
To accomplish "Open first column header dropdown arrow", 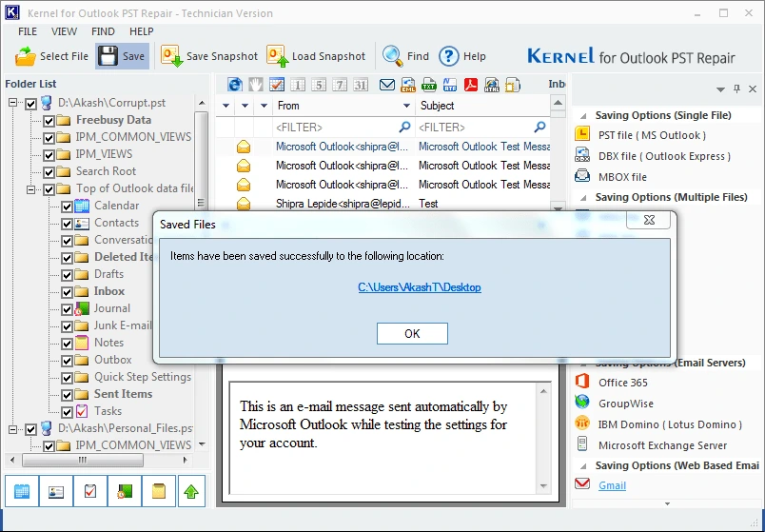I will point(226,106).
